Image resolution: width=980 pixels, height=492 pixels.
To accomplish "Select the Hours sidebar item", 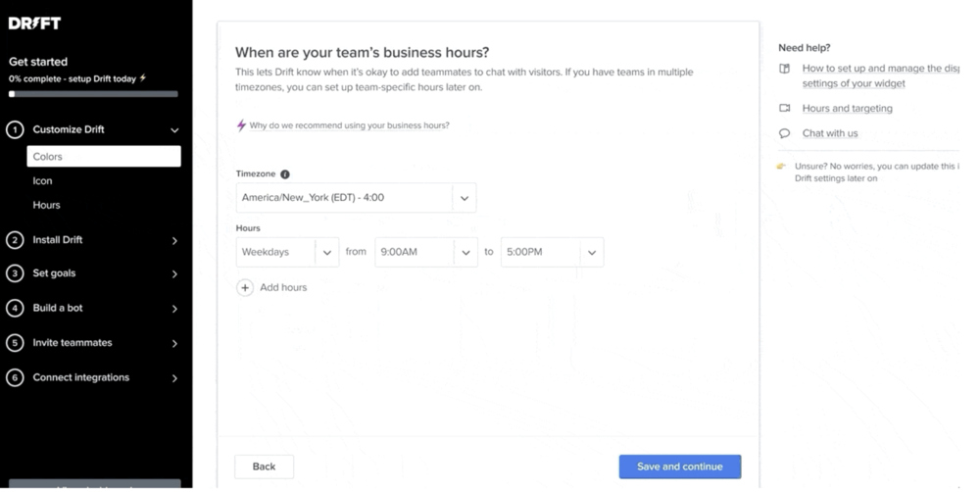I will coord(46,206).
